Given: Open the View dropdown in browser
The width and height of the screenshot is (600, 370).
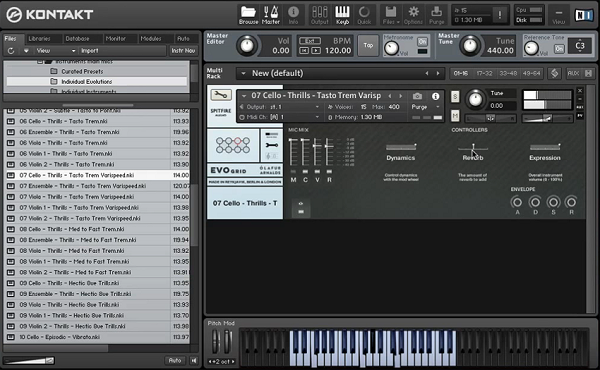Looking at the screenshot, I should 55,51.
